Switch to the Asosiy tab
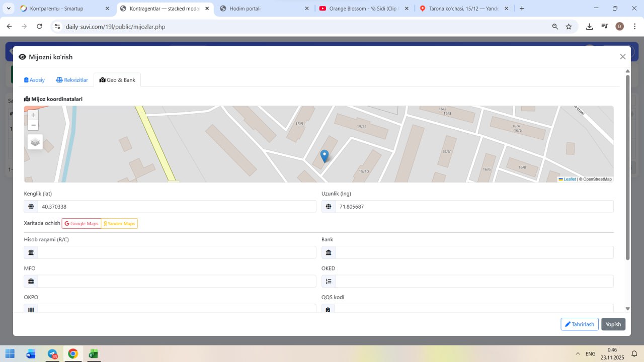 click(35, 80)
